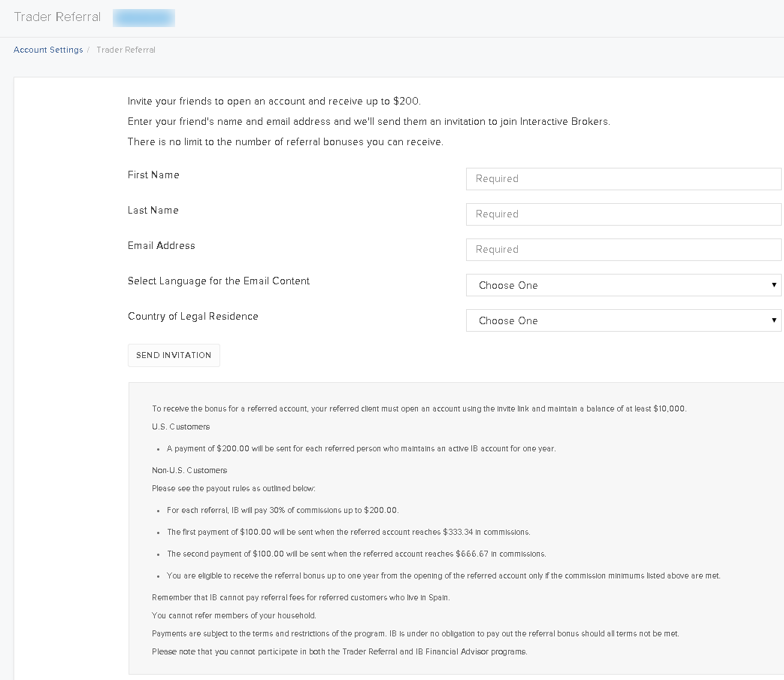Click the Select Language for the Email Content label
Viewport: 784px width, 680px height.
pyautogui.click(x=219, y=281)
